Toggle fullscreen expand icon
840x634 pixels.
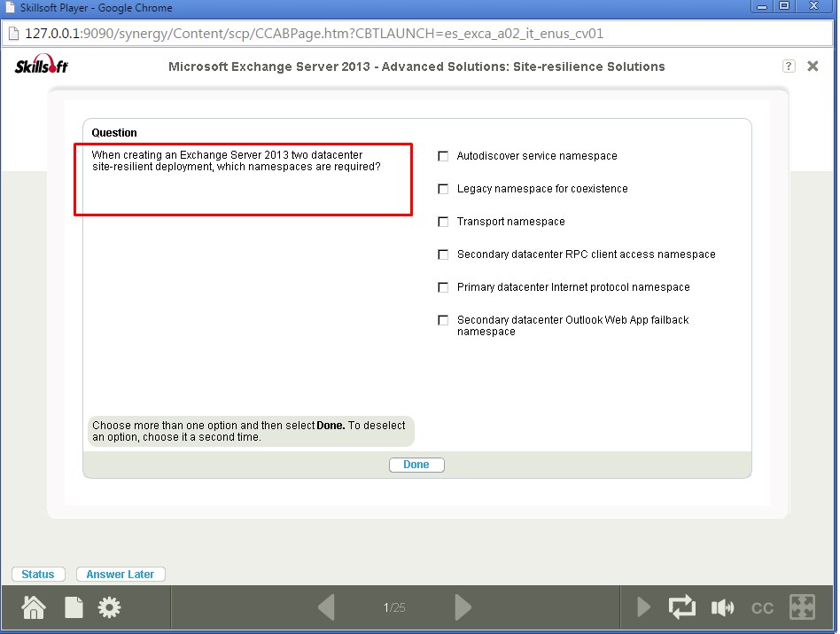(803, 607)
